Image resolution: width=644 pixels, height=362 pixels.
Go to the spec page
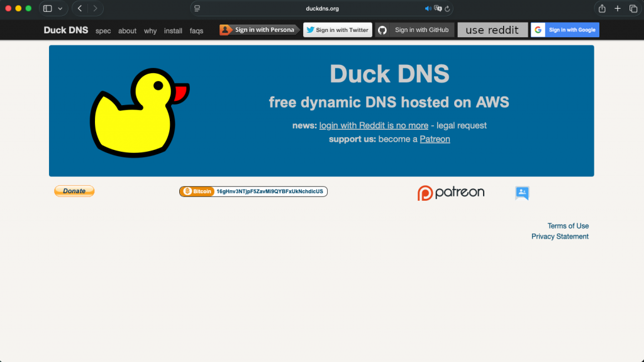pos(103,31)
